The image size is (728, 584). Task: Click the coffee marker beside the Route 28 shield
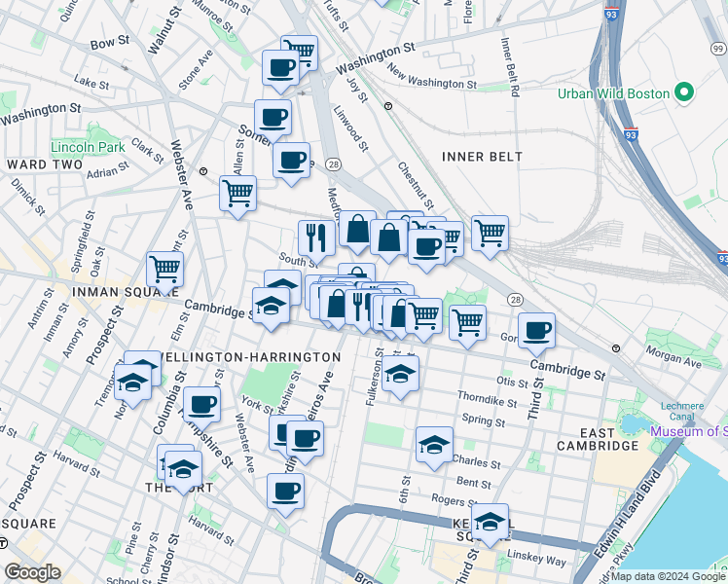pos(291,161)
